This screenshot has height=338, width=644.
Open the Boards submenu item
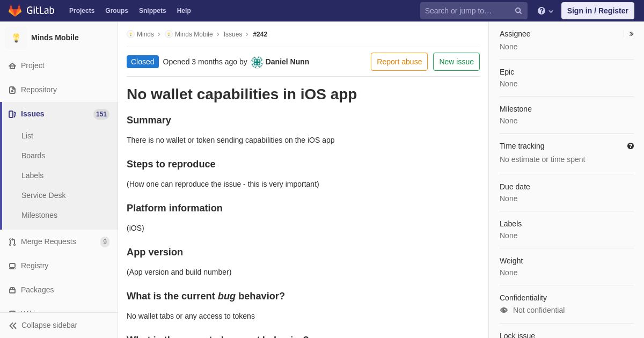[33, 156]
